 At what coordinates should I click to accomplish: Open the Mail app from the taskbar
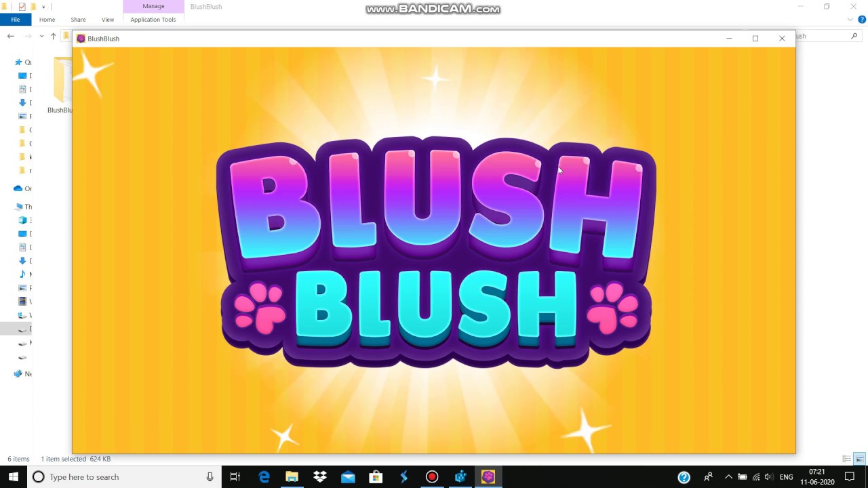pyautogui.click(x=348, y=477)
